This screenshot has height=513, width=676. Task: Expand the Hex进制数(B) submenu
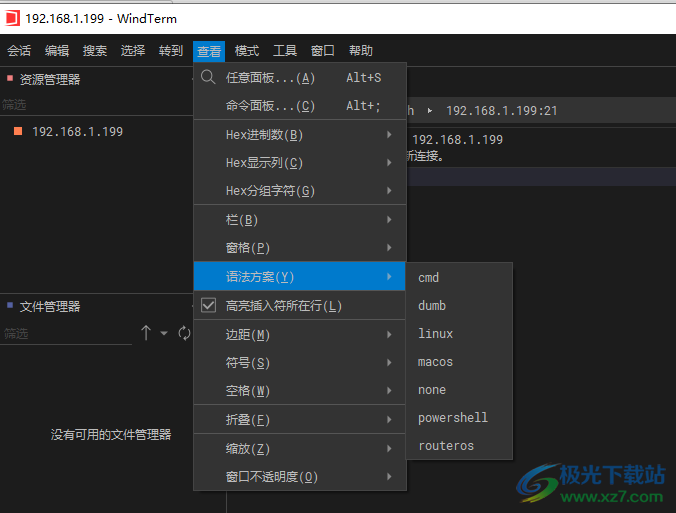(300, 135)
